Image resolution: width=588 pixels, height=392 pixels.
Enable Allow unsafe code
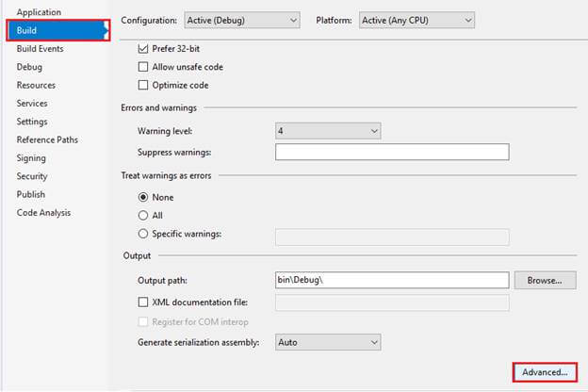point(143,67)
